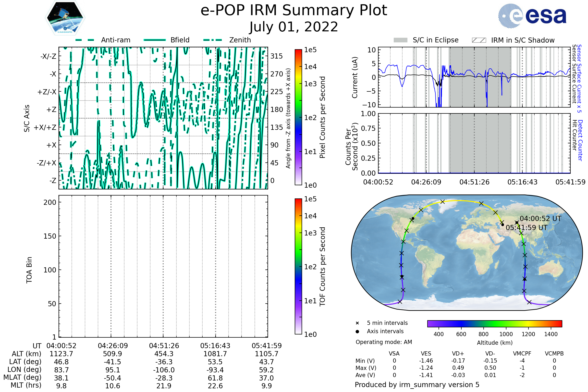This screenshot has width=588, height=392.
Task: Click the Altitude (km) color bar
Action: click(x=494, y=323)
